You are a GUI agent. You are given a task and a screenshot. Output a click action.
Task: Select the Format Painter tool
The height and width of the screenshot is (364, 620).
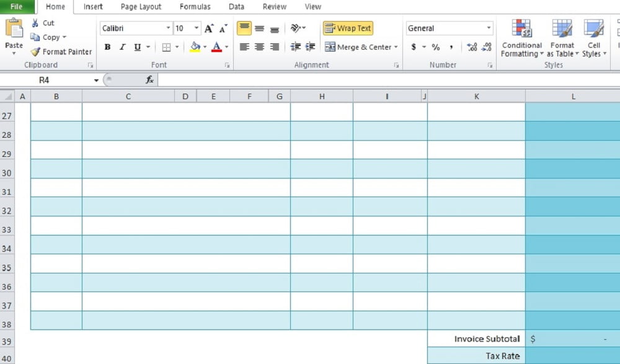pyautogui.click(x=61, y=52)
